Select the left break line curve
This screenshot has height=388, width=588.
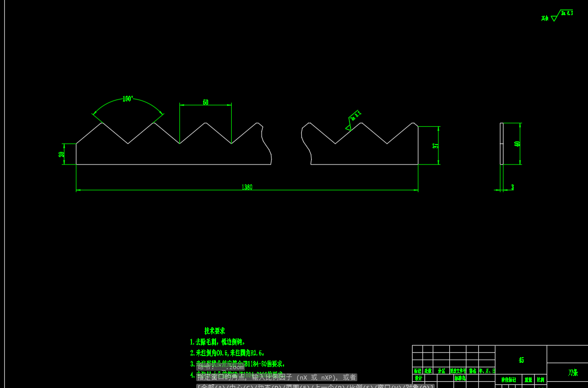pyautogui.click(x=266, y=145)
